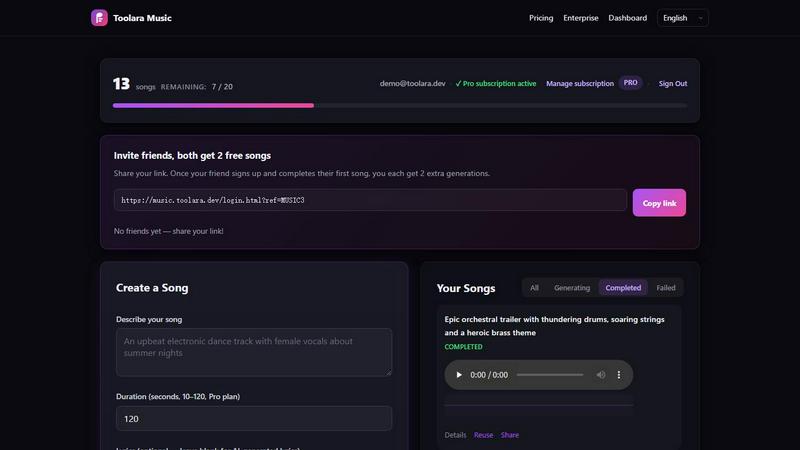The image size is (800, 450).
Task: Click the 'No friends yet' message
Action: pyautogui.click(x=168, y=231)
